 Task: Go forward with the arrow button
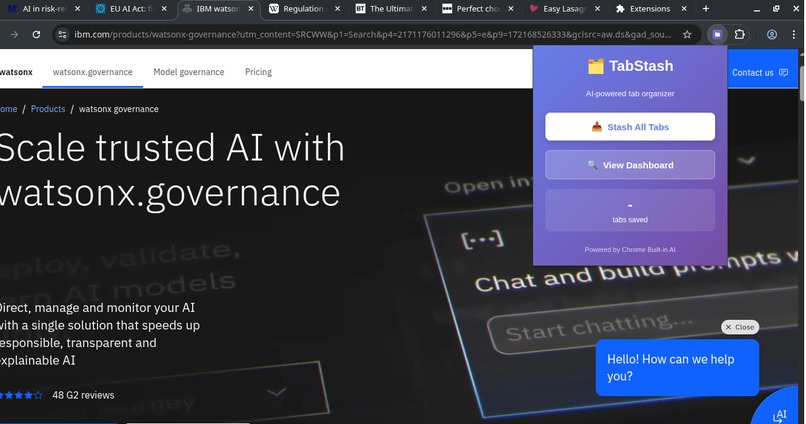14,34
